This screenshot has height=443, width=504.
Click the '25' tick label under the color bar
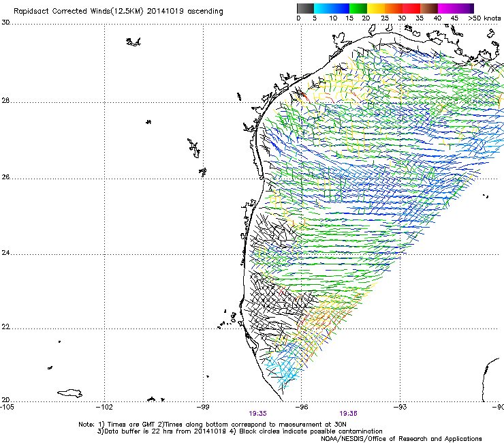(x=385, y=18)
